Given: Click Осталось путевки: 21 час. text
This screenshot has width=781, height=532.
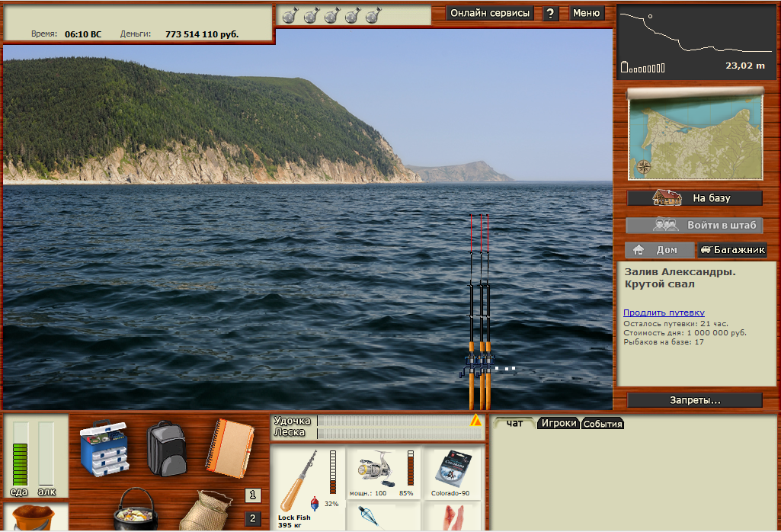Looking at the screenshot, I should click(x=675, y=323).
